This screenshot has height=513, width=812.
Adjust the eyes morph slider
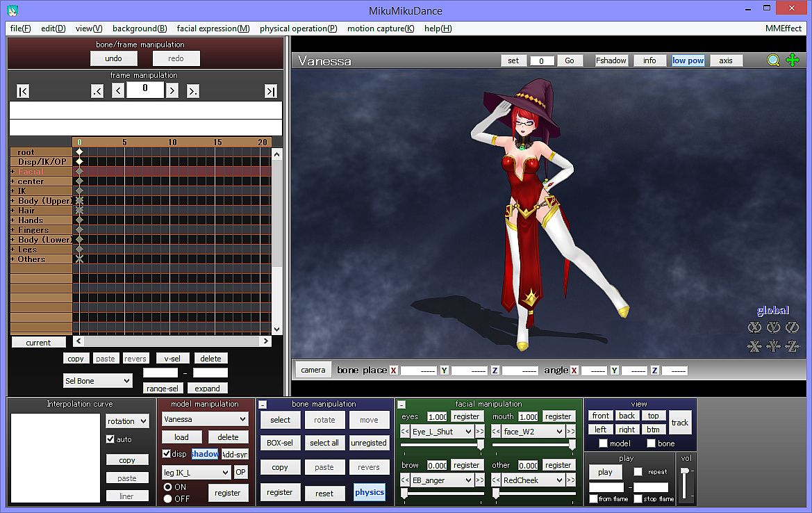click(x=479, y=443)
